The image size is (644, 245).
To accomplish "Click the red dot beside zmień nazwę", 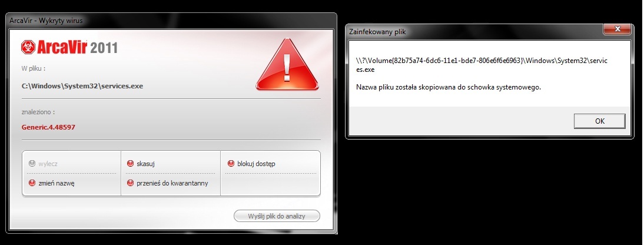I will (32, 183).
